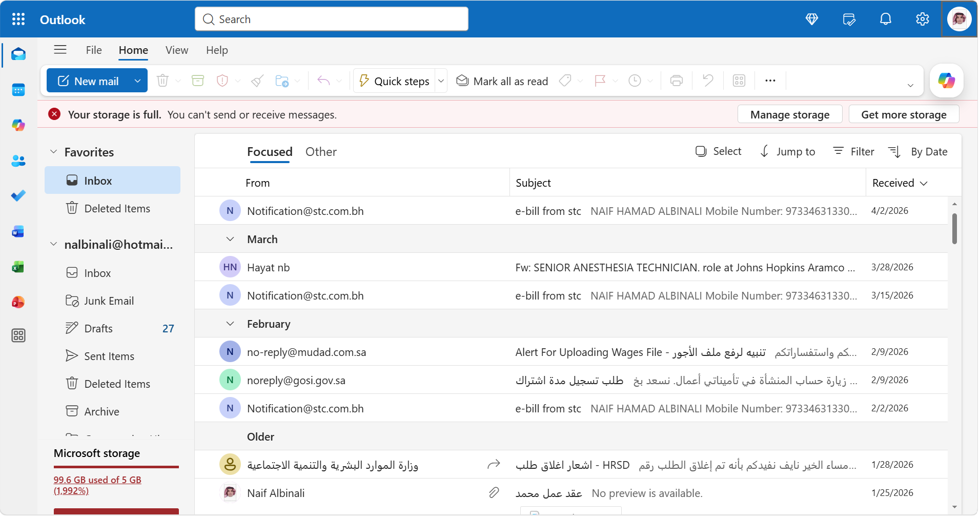Collapse the March group

tap(230, 239)
